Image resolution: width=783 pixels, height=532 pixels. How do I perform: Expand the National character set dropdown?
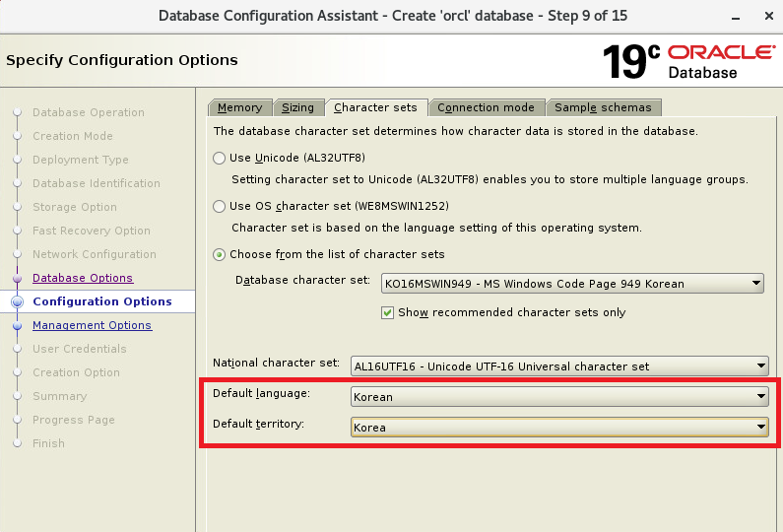tap(559, 366)
